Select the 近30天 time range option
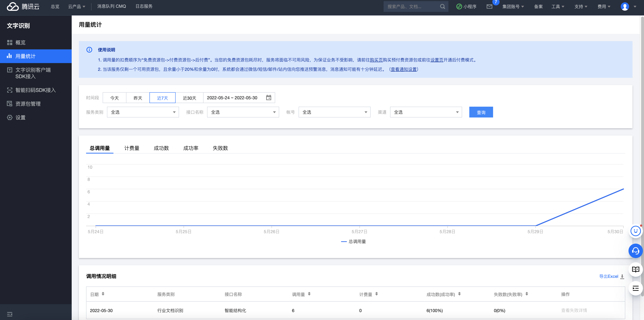The image size is (644, 320). (x=189, y=98)
